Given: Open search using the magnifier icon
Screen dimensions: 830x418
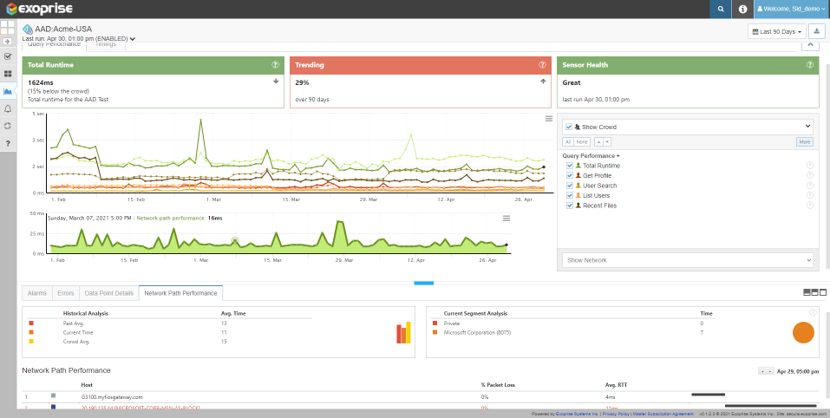Looking at the screenshot, I should pyautogui.click(x=720, y=9).
